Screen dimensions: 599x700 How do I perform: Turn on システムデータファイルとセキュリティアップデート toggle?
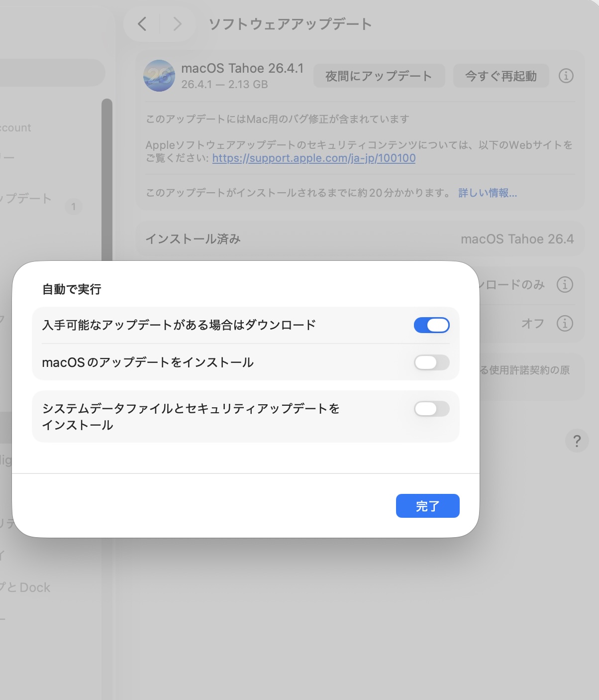[431, 409]
